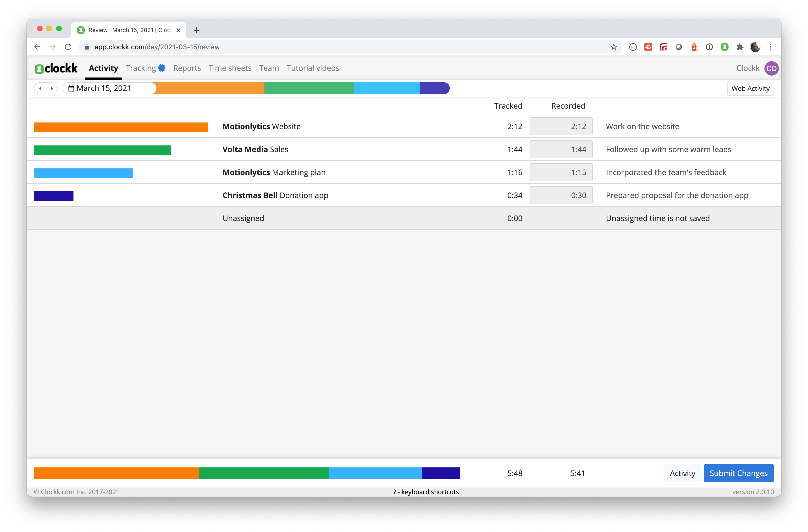Click version 2.0.10 text in footer
This screenshot has height=532, width=808.
click(753, 492)
